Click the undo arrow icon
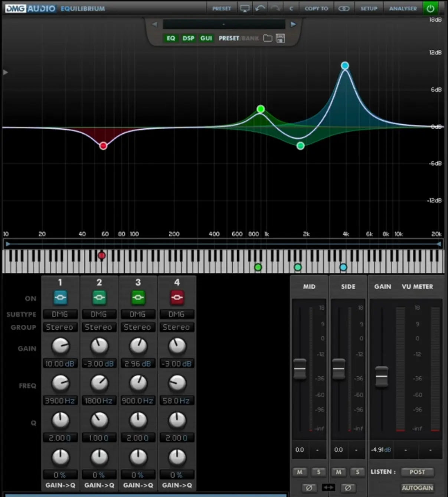448x497 pixels. coord(260,8)
